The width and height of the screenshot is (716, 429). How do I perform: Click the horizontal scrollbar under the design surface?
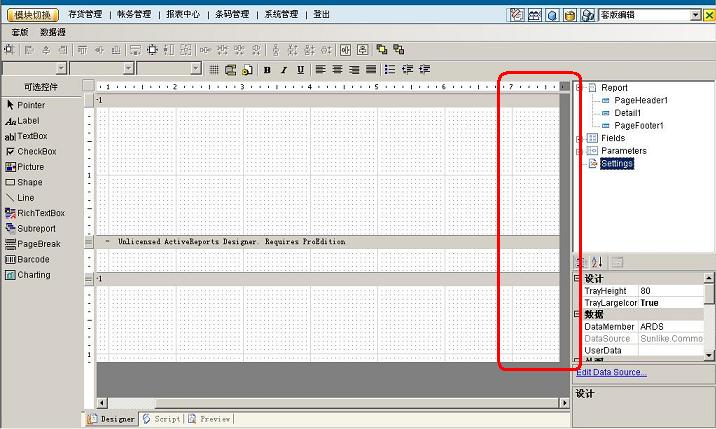click(330, 403)
